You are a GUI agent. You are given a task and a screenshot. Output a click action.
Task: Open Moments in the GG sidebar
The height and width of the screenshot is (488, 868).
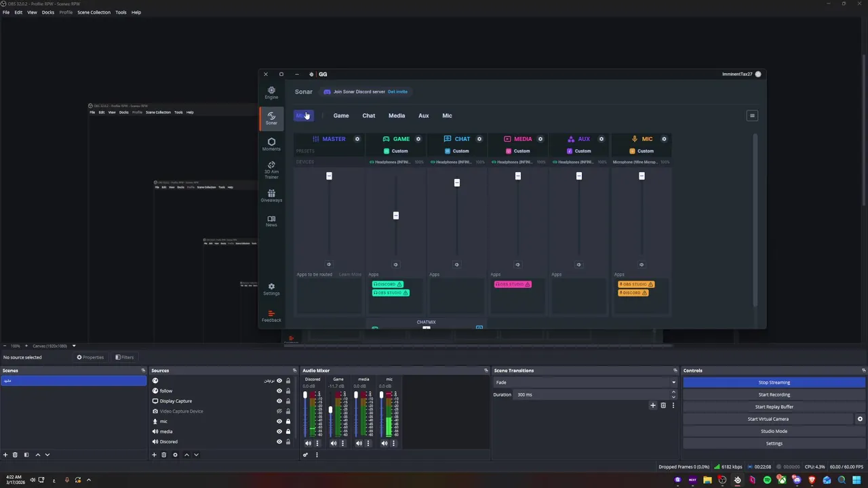coord(271,144)
